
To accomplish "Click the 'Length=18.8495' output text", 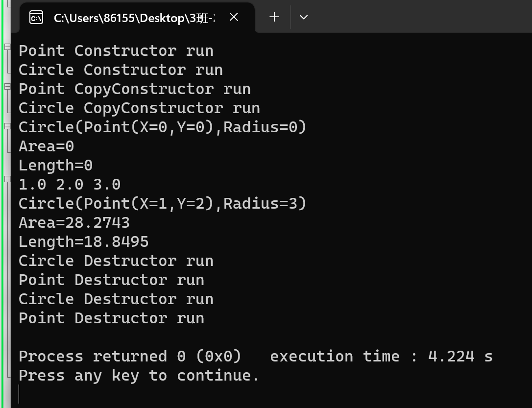I will pyautogui.click(x=83, y=242).
